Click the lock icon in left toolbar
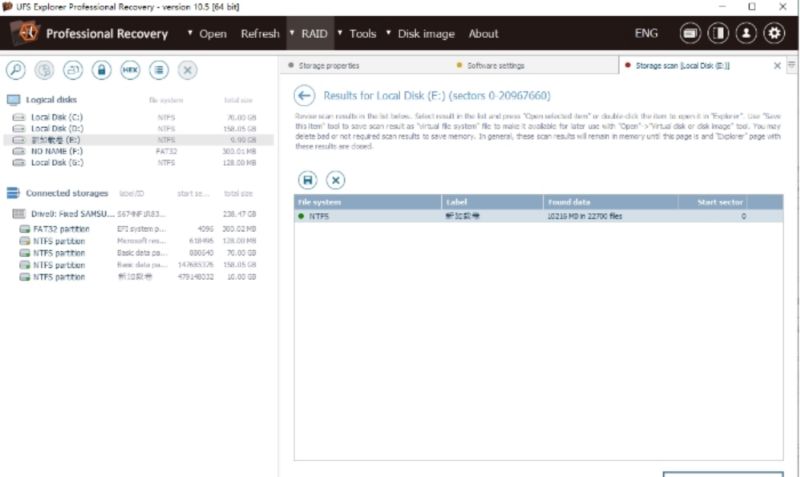This screenshot has width=800, height=477. pos(102,70)
